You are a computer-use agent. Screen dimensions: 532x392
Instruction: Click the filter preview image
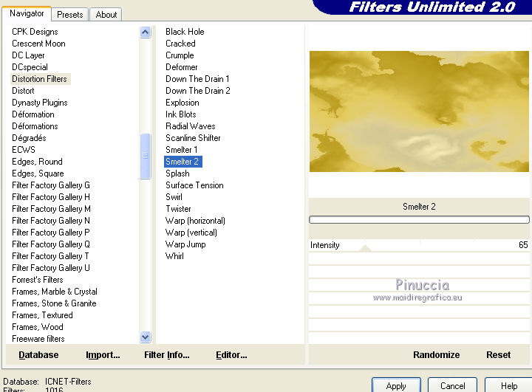pos(419,111)
